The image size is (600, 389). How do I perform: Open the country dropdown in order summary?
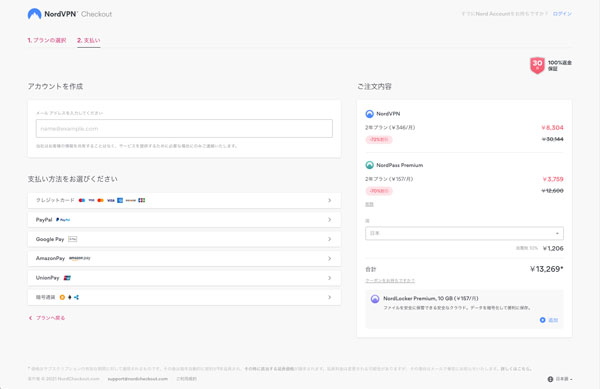coord(464,233)
